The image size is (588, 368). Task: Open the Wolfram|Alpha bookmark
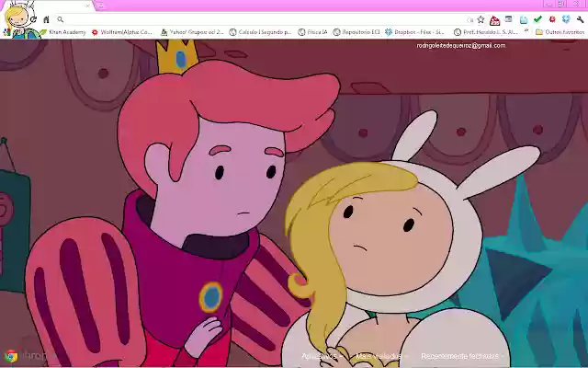click(x=122, y=32)
